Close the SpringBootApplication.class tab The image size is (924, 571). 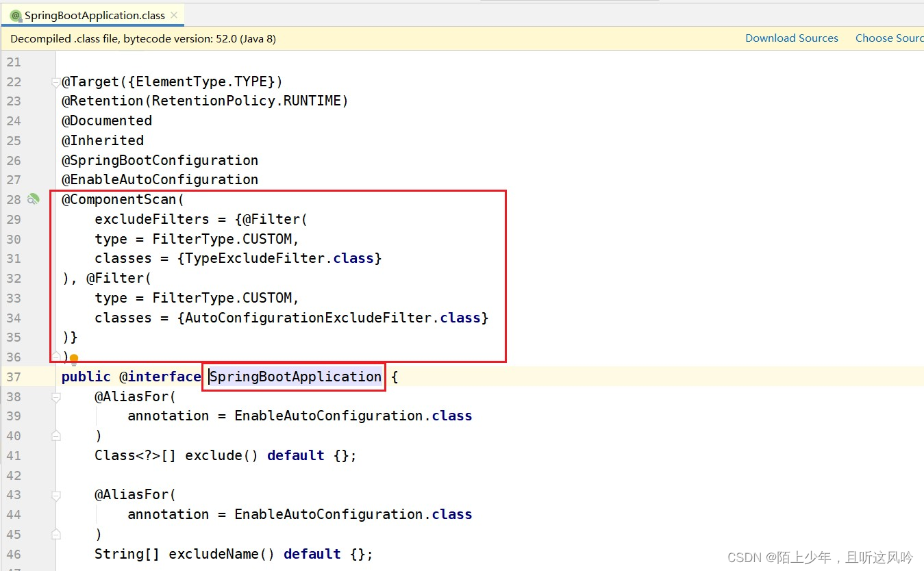click(x=175, y=14)
